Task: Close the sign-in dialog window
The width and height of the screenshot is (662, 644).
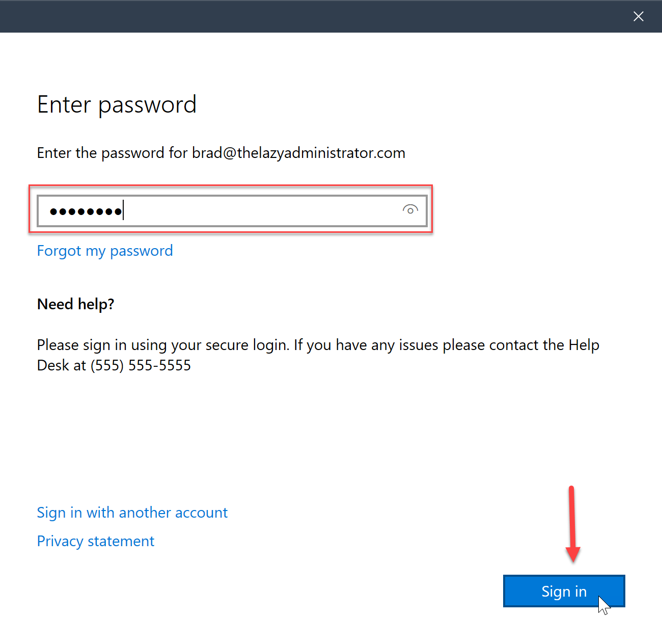Action: coord(639,16)
